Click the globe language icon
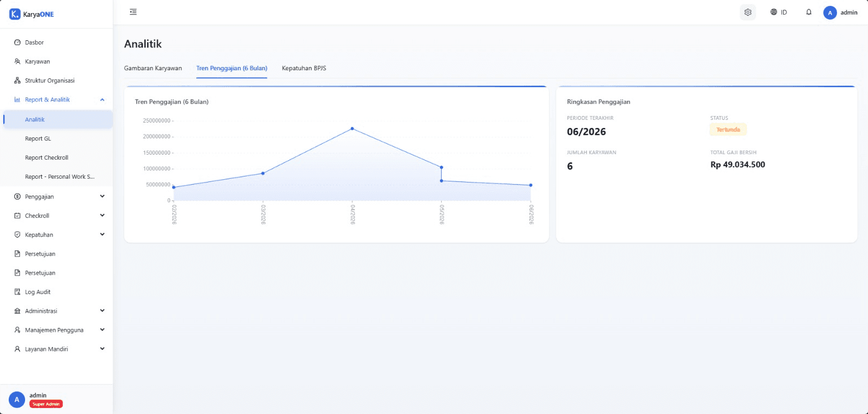The height and width of the screenshot is (414, 868). [x=774, y=12]
